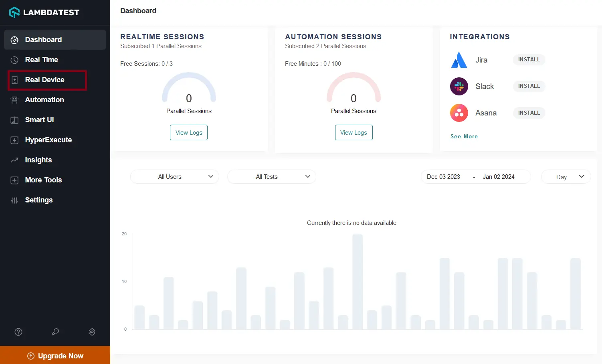Screen dimensions: 602x364
Task: Click the Slack logo icon
Action: pos(459,86)
